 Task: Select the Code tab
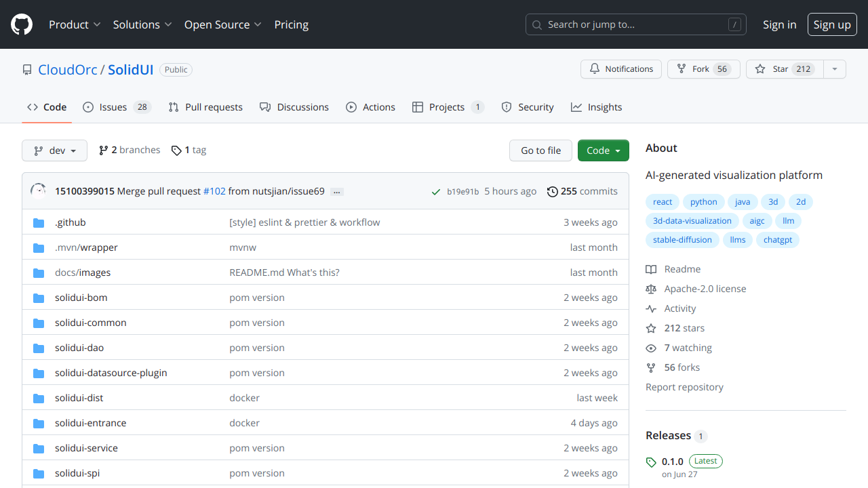[x=47, y=107]
